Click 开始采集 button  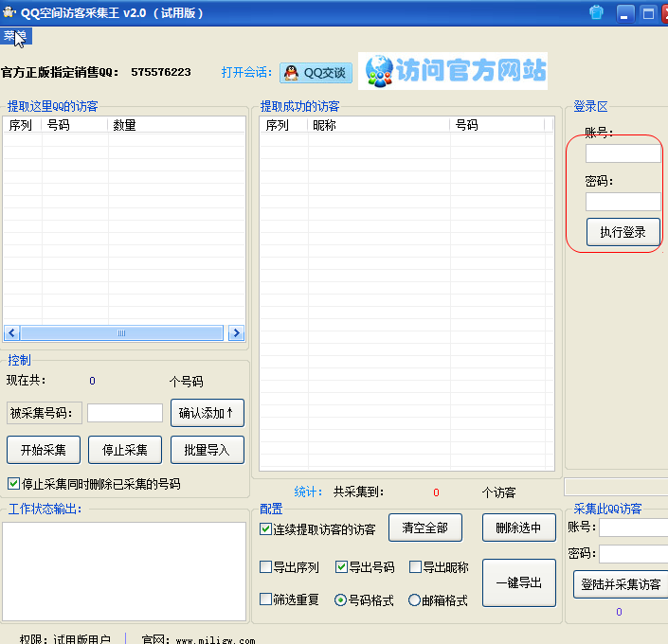(44, 450)
